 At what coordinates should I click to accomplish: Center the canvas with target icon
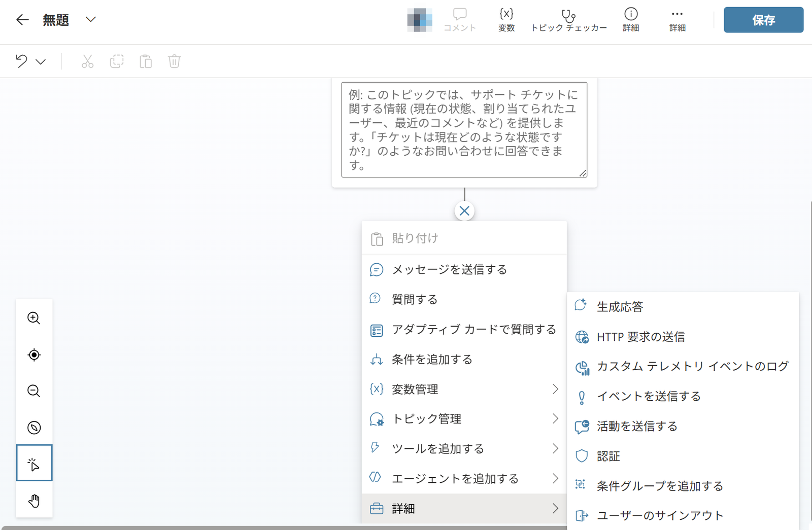(34, 355)
